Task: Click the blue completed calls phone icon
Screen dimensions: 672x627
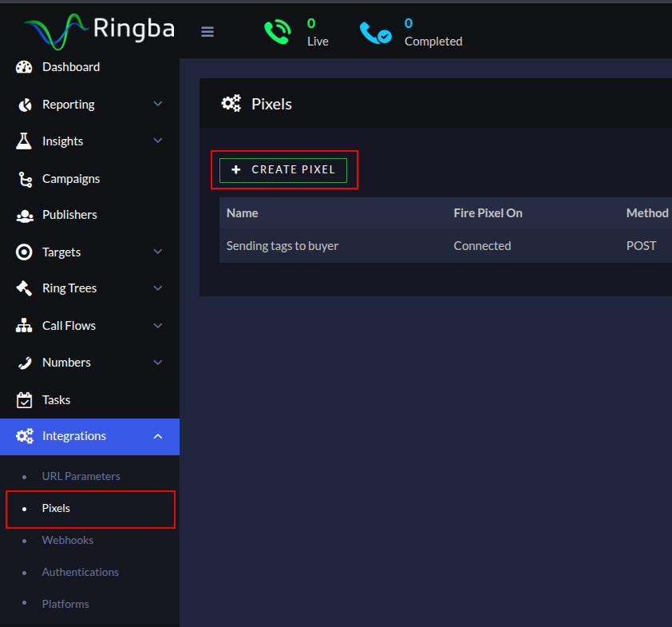Action: pyautogui.click(x=375, y=33)
